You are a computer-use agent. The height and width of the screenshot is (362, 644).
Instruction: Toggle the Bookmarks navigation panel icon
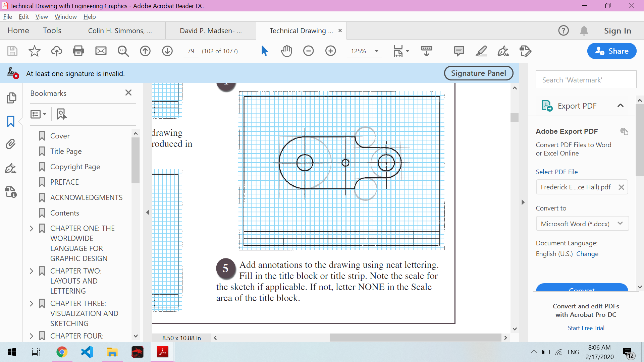[11, 121]
